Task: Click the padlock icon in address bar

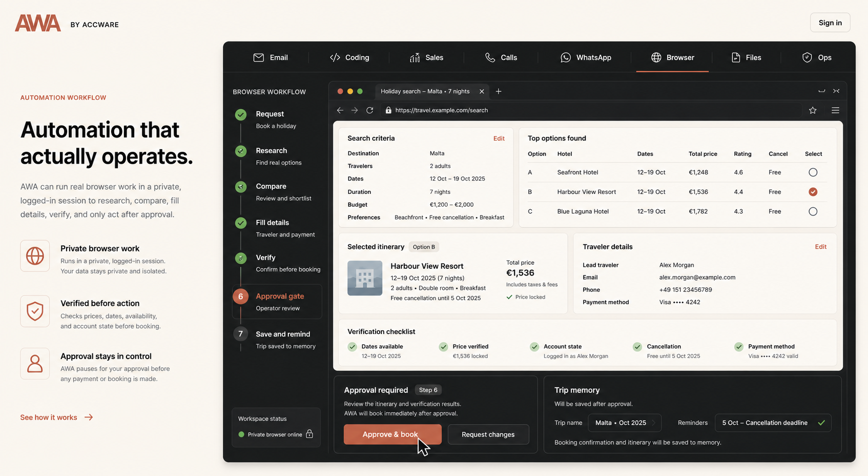Action: [388, 110]
